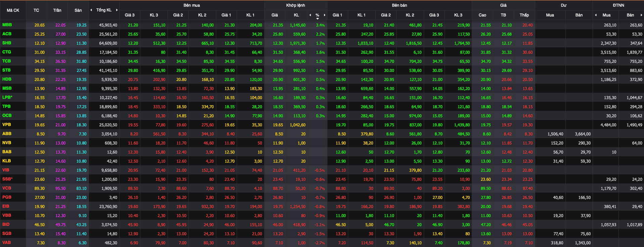The width and height of the screenshot is (644, 247).
Task: Open the SHB stock symbol
Action: (x=7, y=43)
